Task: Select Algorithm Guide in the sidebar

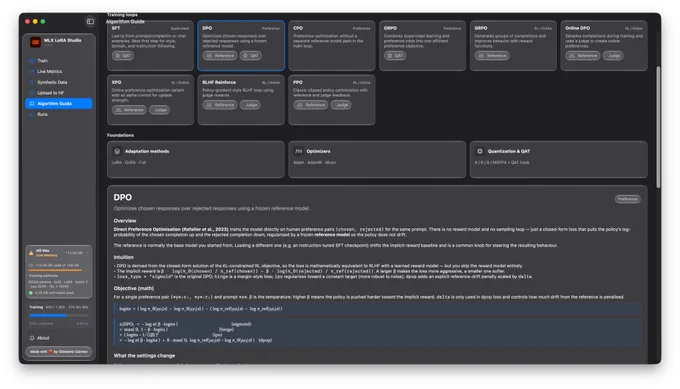Action: [x=59, y=104]
